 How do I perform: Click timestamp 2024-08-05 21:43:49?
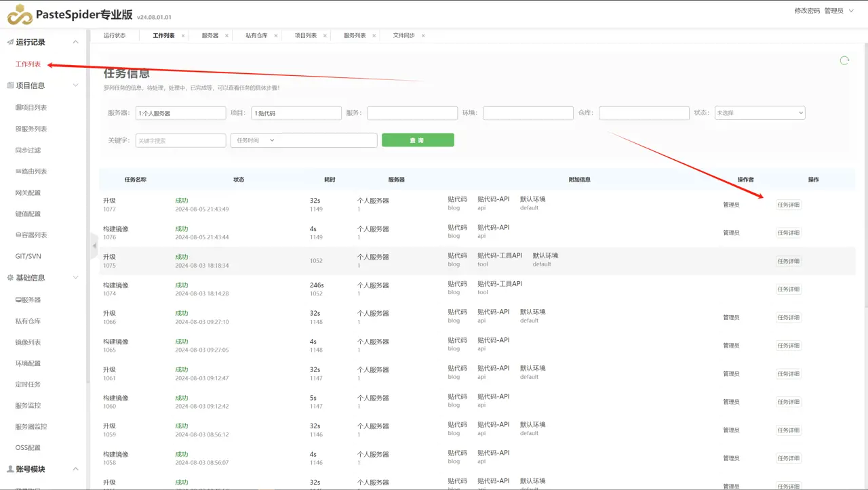click(202, 209)
